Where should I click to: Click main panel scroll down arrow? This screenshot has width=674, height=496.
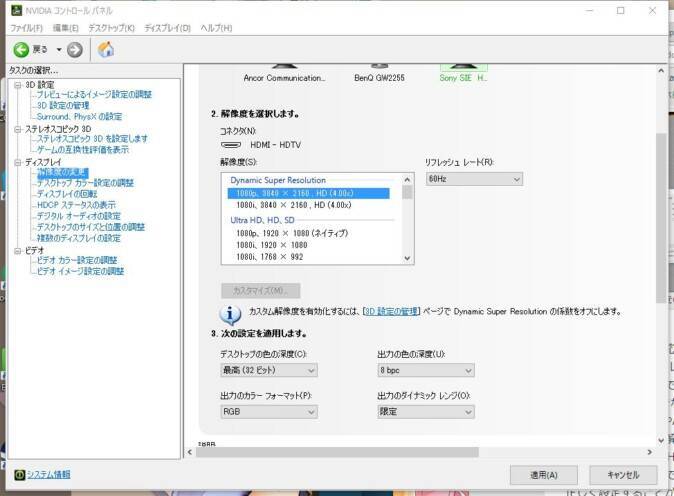point(661,440)
